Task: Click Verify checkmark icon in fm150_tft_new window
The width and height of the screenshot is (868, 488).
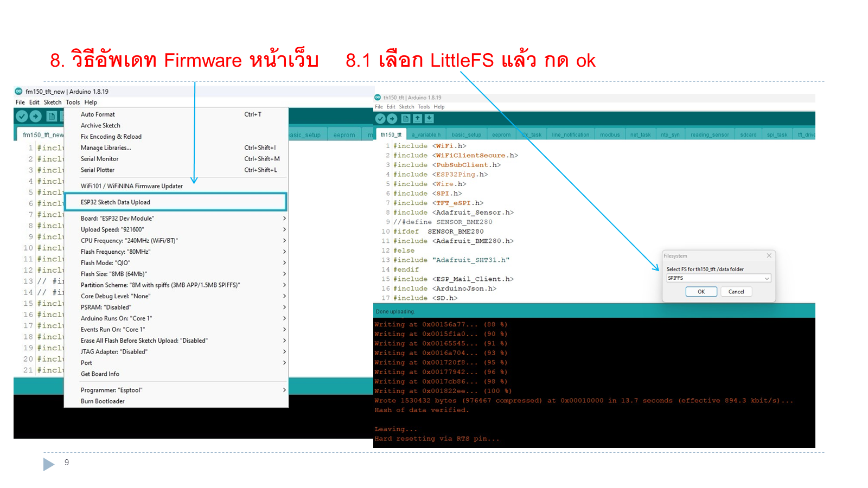Action: click(22, 116)
